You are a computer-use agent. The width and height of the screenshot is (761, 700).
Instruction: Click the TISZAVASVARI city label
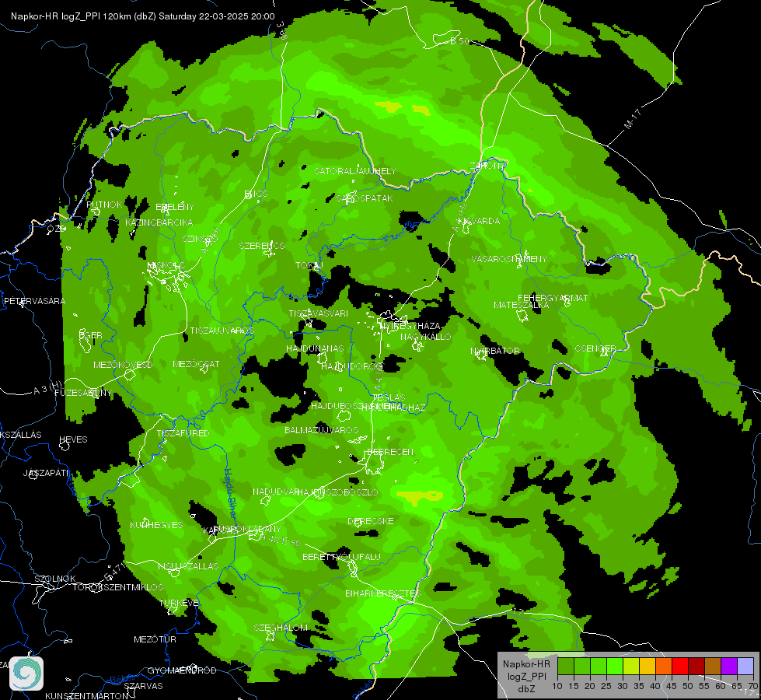(319, 313)
